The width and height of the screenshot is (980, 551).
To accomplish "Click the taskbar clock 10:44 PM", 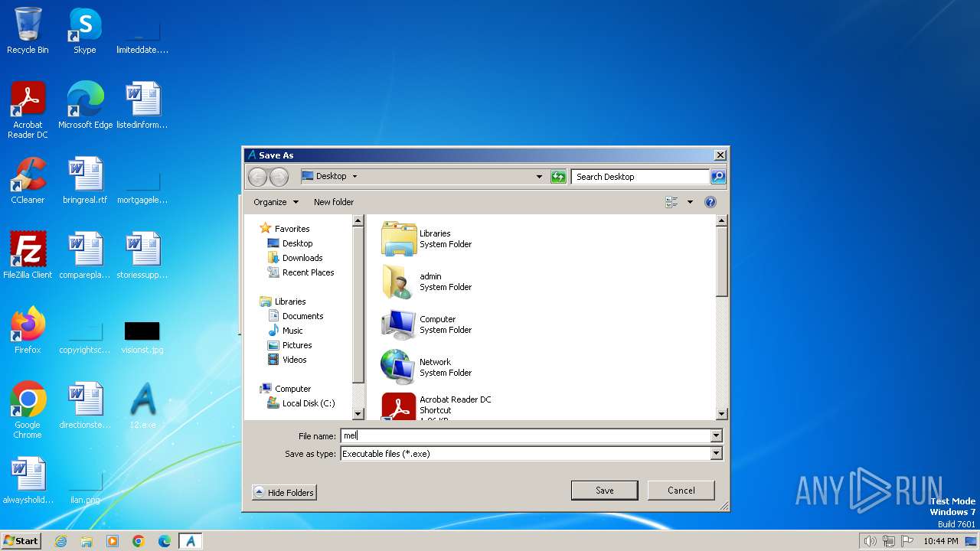I will tap(940, 541).
